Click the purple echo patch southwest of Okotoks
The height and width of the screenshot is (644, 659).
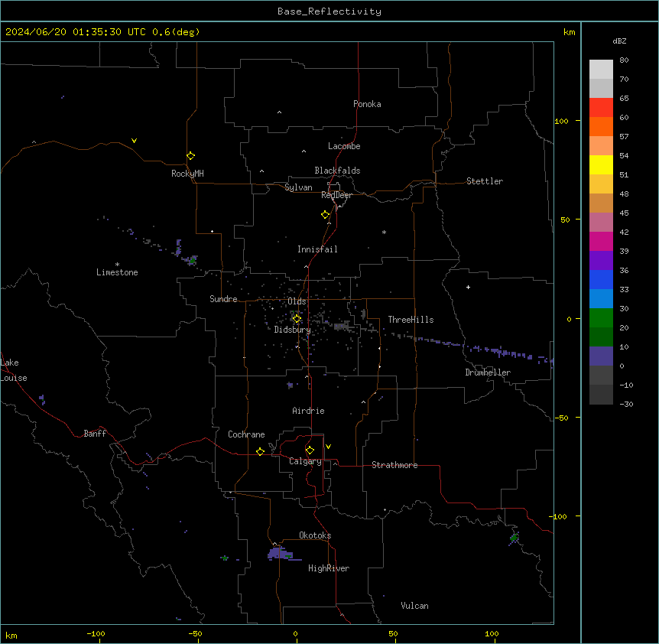pos(281,554)
